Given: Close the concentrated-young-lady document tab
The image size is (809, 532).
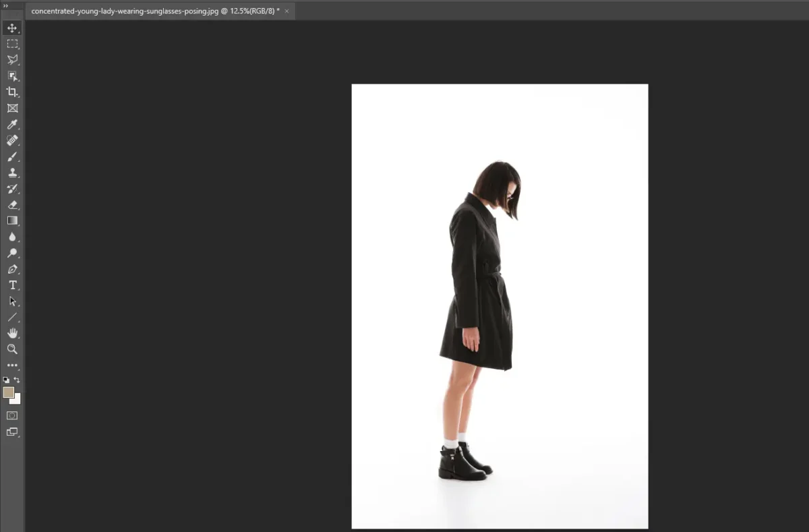Looking at the screenshot, I should pos(287,11).
